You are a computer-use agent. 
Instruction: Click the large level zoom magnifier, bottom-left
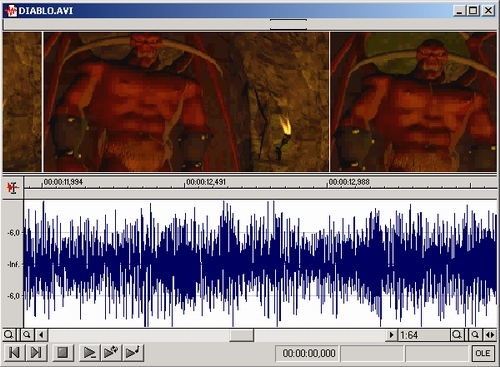coord(9,334)
